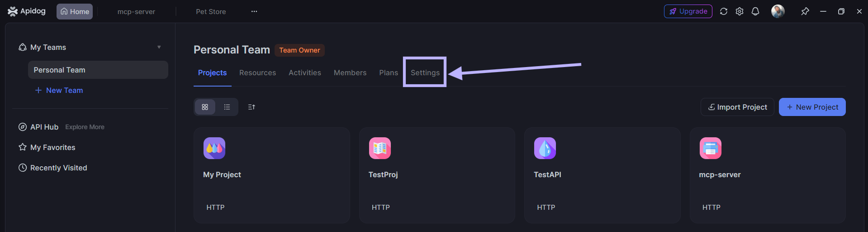Image resolution: width=868 pixels, height=232 pixels.
Task: Click the API Hub compass icon
Action: click(x=23, y=127)
